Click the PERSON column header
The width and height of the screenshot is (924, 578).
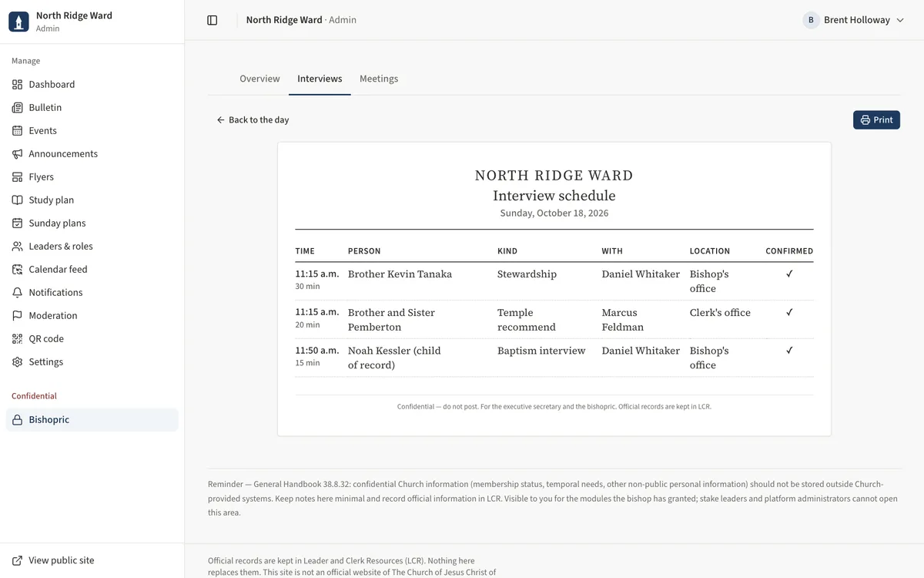364,251
